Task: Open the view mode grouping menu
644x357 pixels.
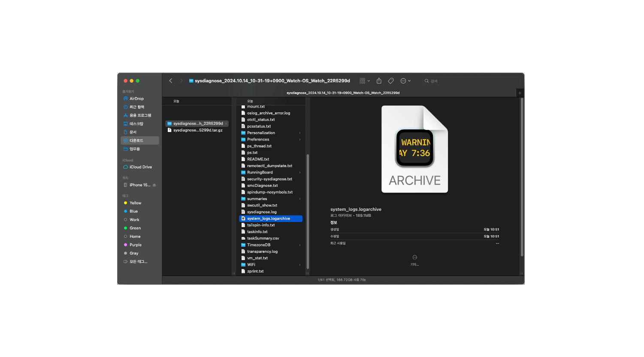Action: coord(365,81)
